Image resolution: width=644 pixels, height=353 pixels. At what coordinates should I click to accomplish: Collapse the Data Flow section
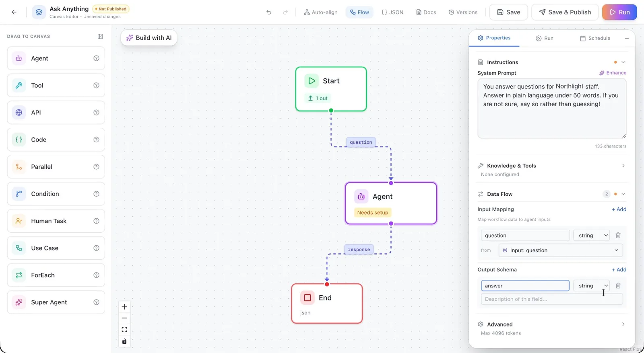pyautogui.click(x=623, y=194)
